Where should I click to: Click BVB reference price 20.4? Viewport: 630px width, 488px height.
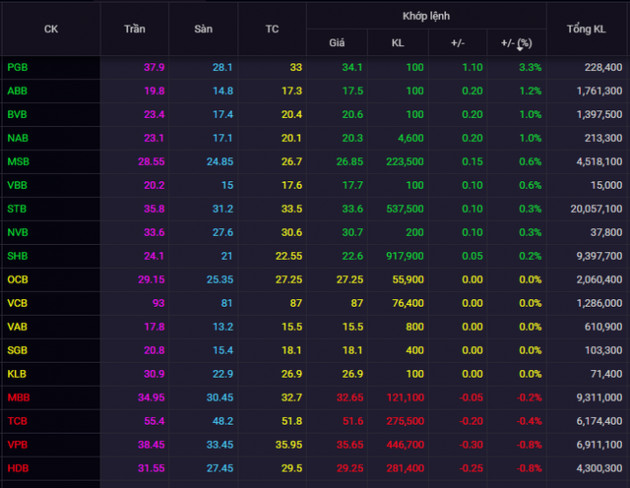coord(292,114)
